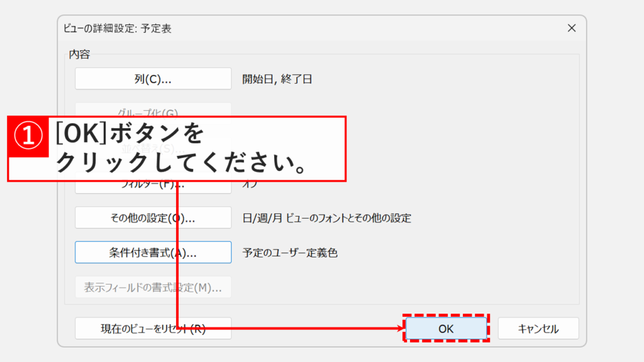Reset the current view with 現在のビューをリセット

(x=153, y=328)
